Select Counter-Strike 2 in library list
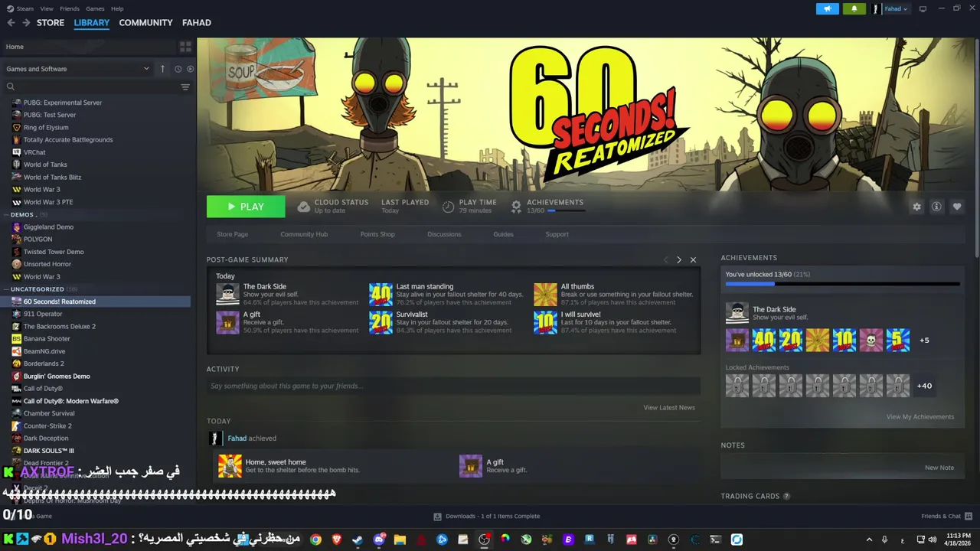 47,426
